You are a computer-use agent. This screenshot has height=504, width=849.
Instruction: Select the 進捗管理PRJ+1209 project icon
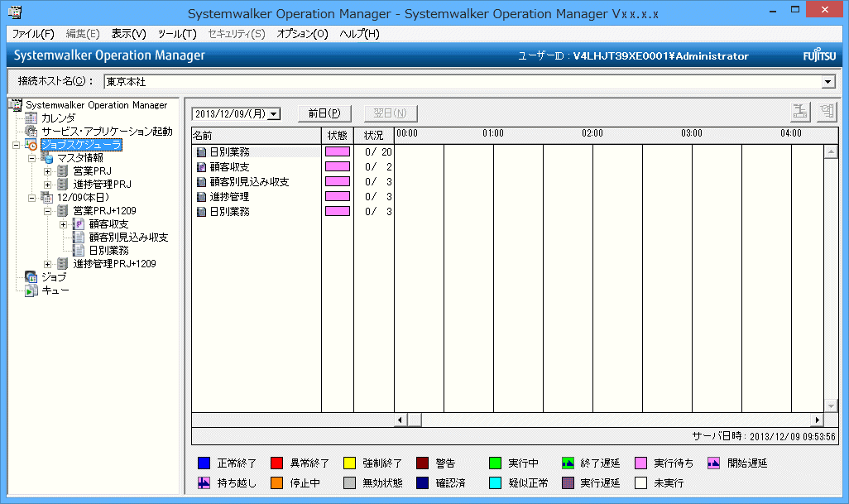tap(63, 264)
